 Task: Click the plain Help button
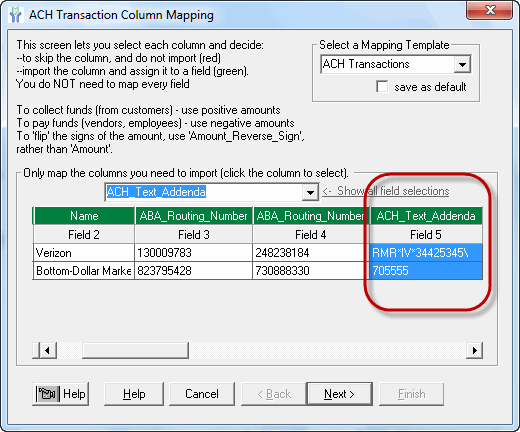click(134, 394)
